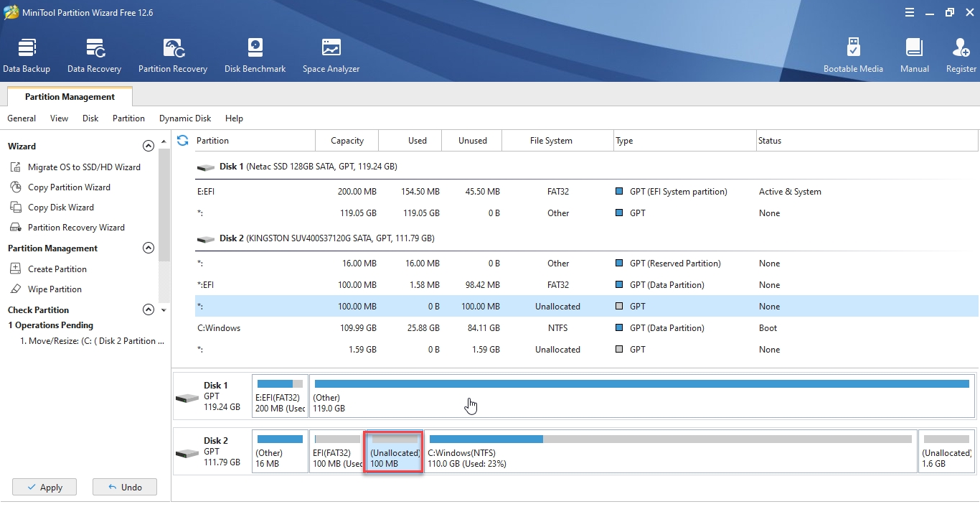Open Space Analyzer

click(331, 56)
